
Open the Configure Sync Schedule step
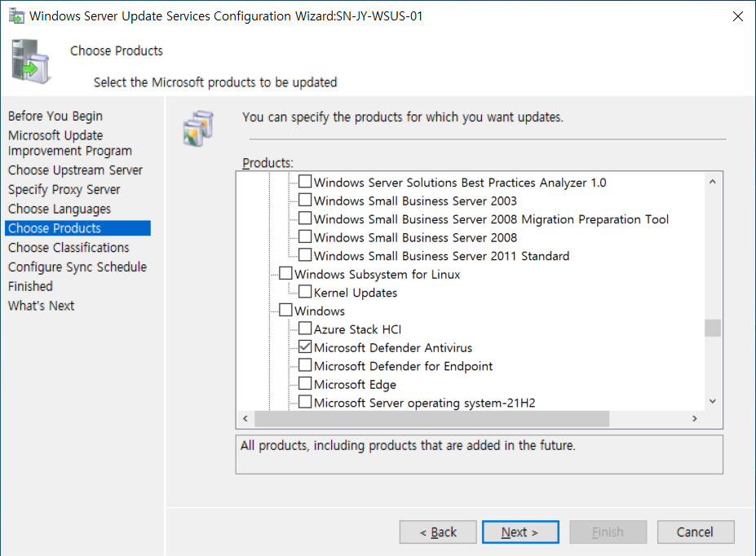point(77,267)
